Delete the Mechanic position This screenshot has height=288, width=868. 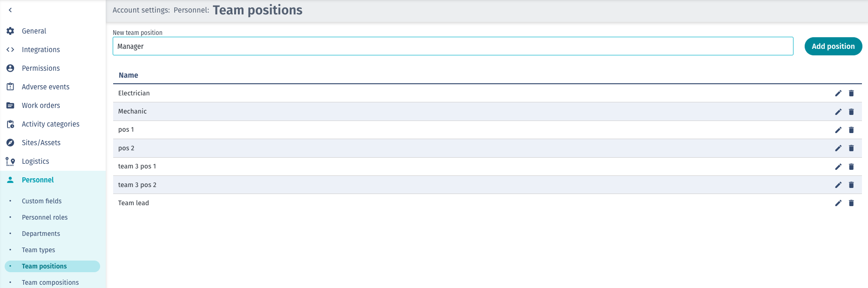(851, 112)
